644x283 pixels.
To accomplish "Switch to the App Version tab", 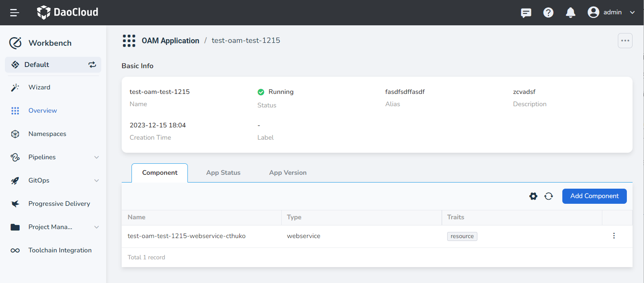I will pos(287,173).
